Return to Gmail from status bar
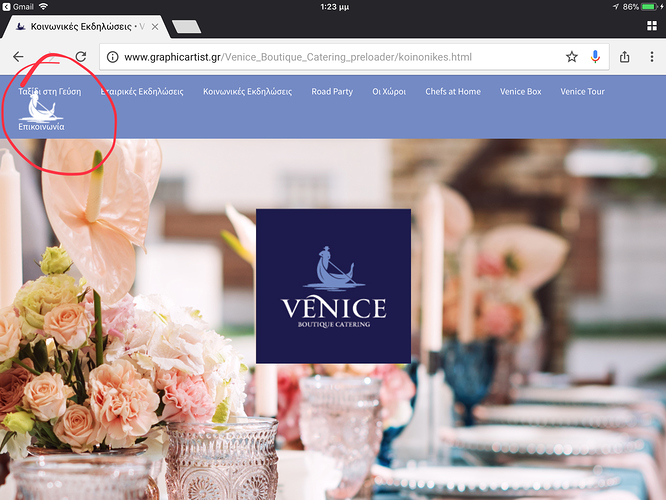666x500 pixels. [20, 6]
